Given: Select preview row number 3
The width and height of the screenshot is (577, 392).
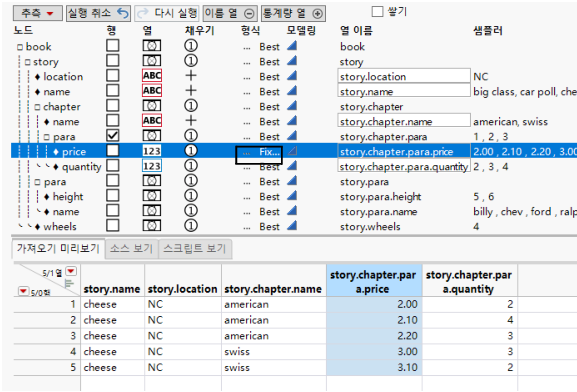Looking at the screenshot, I should pyautogui.click(x=73, y=336).
